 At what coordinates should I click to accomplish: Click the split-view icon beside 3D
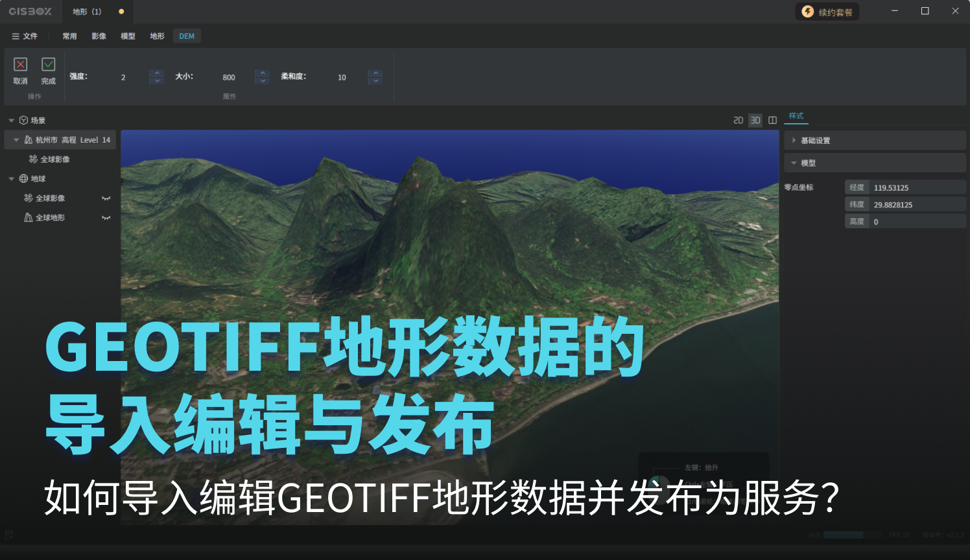(x=772, y=120)
